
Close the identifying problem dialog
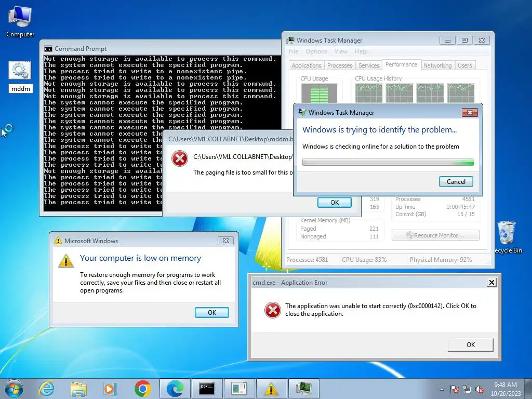pos(470,112)
